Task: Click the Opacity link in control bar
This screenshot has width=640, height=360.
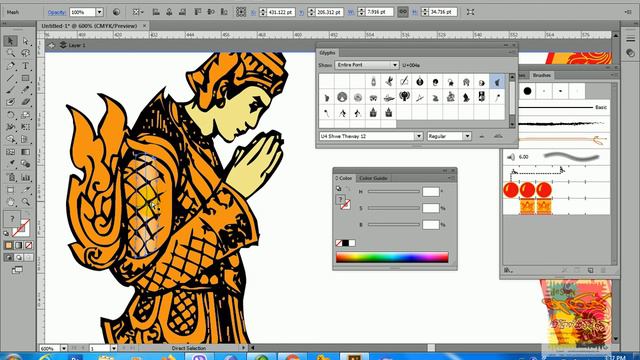Action: point(56,12)
